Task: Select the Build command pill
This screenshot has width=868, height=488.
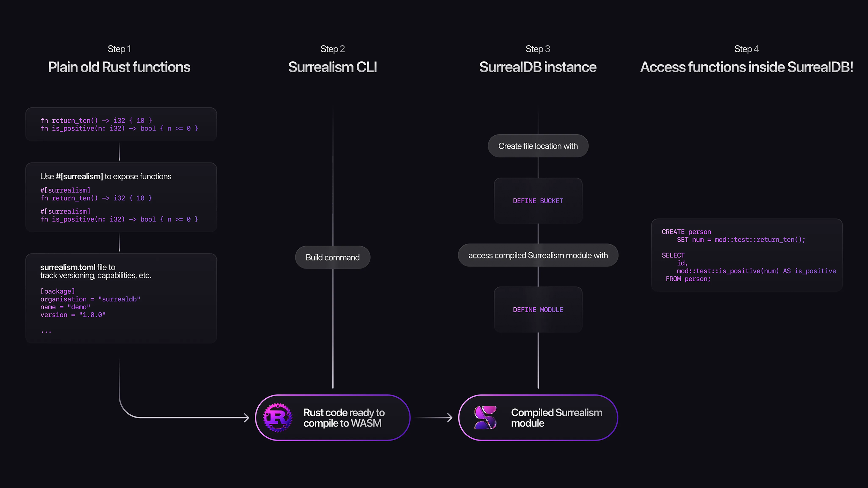Action: pos(333,257)
